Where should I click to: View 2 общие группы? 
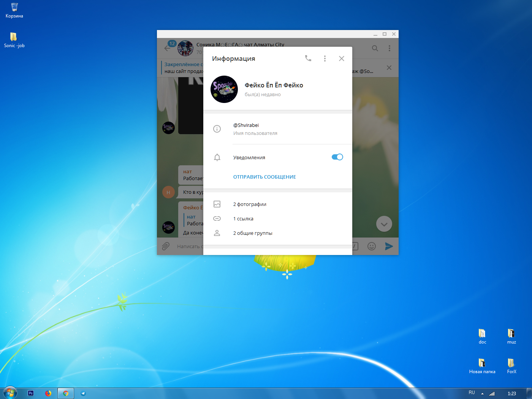278,233
